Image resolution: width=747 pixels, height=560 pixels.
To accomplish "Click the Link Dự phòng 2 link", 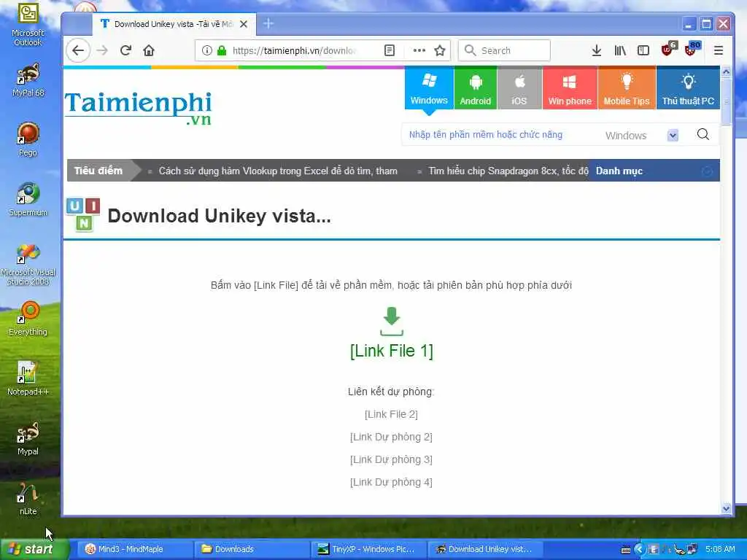I will tap(391, 437).
